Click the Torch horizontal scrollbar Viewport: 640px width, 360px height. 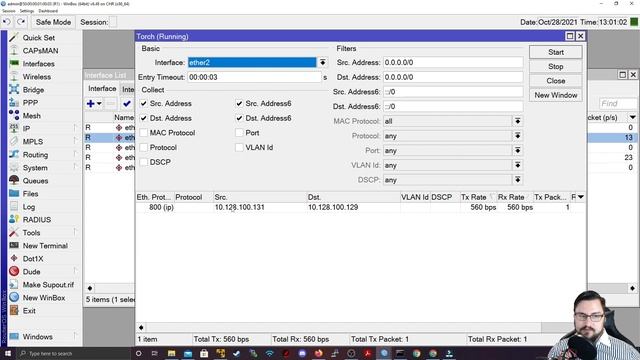pos(343,327)
